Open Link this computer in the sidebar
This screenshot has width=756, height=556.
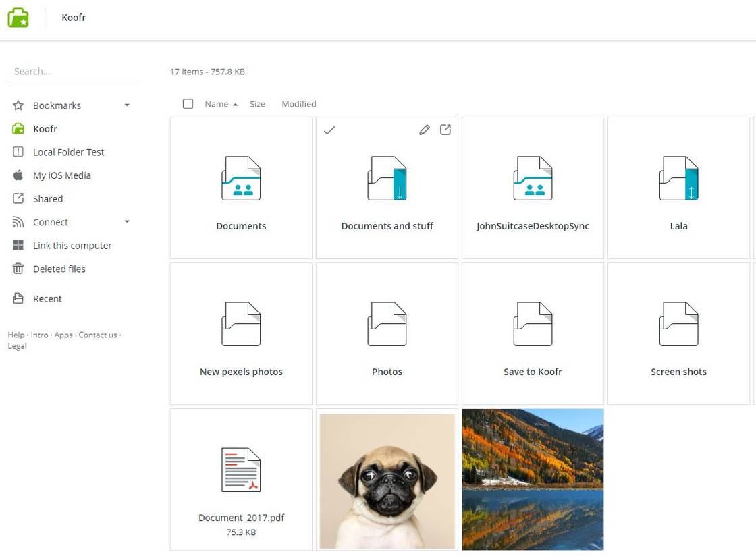coord(72,246)
